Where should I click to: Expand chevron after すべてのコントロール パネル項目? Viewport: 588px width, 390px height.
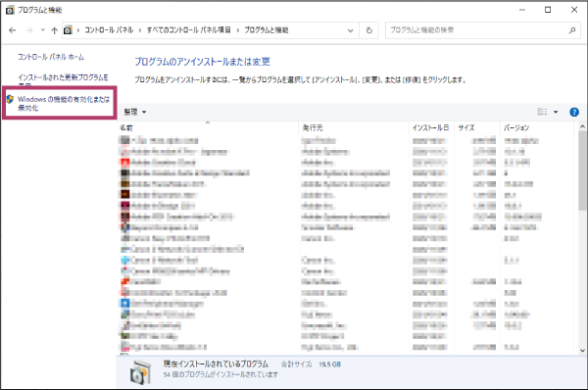237,30
